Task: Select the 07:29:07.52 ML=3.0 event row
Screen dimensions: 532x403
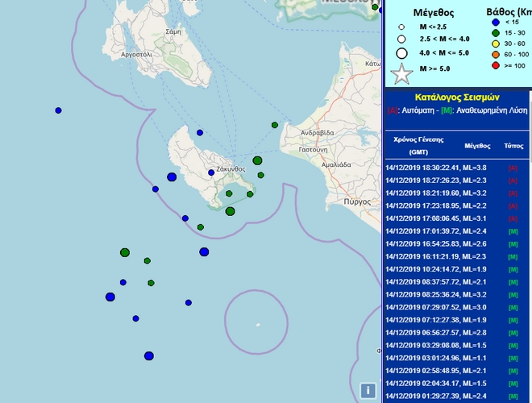Action: (x=435, y=307)
